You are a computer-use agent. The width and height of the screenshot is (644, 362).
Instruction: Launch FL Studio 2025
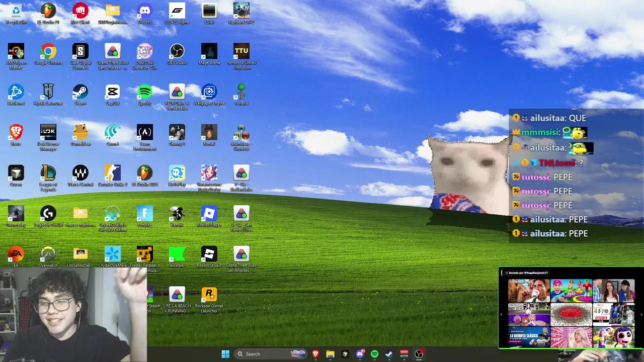(144, 176)
